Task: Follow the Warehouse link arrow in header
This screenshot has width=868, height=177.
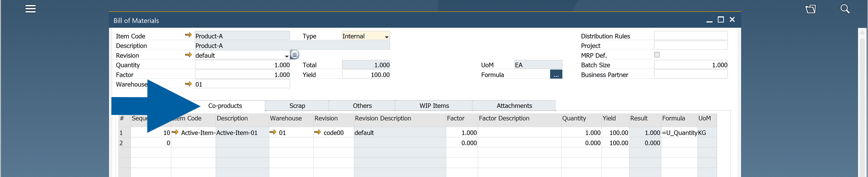Action: (x=188, y=84)
